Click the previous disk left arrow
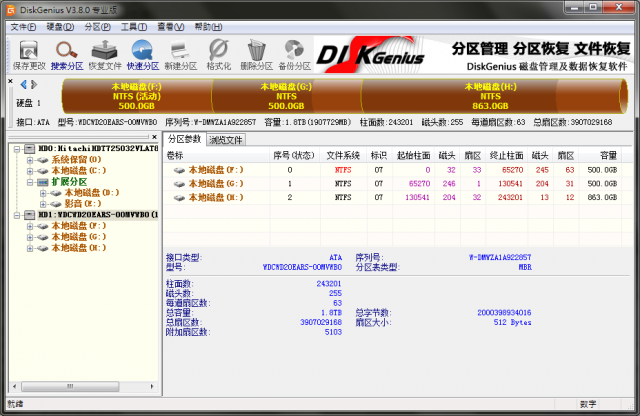The image size is (640, 416). tap(23, 85)
